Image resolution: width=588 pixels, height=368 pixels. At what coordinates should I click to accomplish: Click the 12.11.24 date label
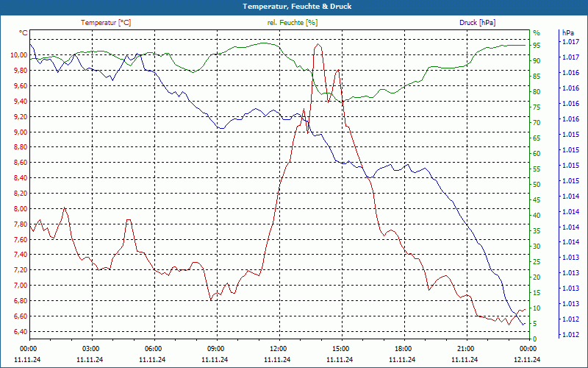pos(527,359)
